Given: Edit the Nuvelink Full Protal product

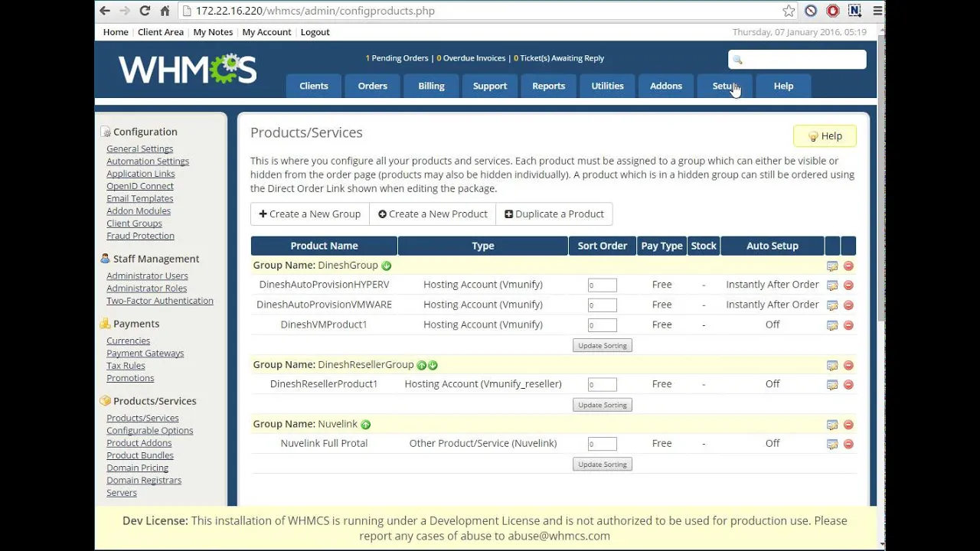Looking at the screenshot, I should (x=832, y=444).
